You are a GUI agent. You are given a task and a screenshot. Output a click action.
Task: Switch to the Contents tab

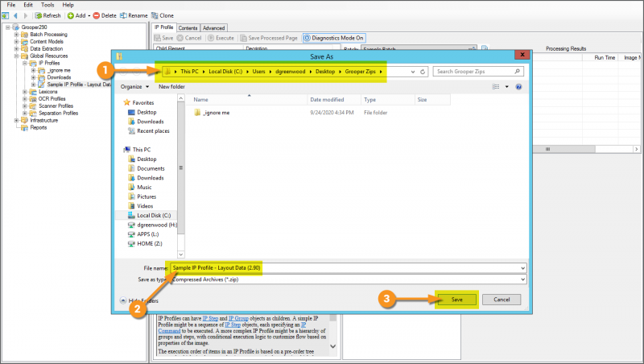pos(188,28)
